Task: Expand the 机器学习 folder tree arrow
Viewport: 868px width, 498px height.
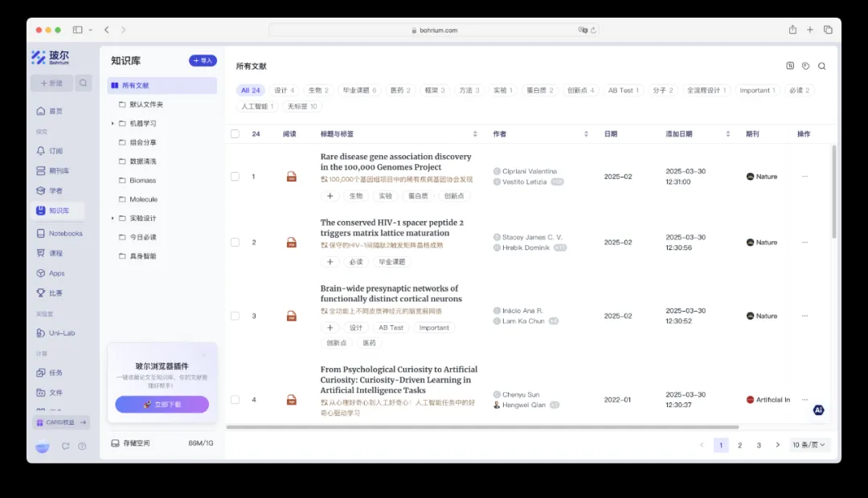Action: pos(113,124)
